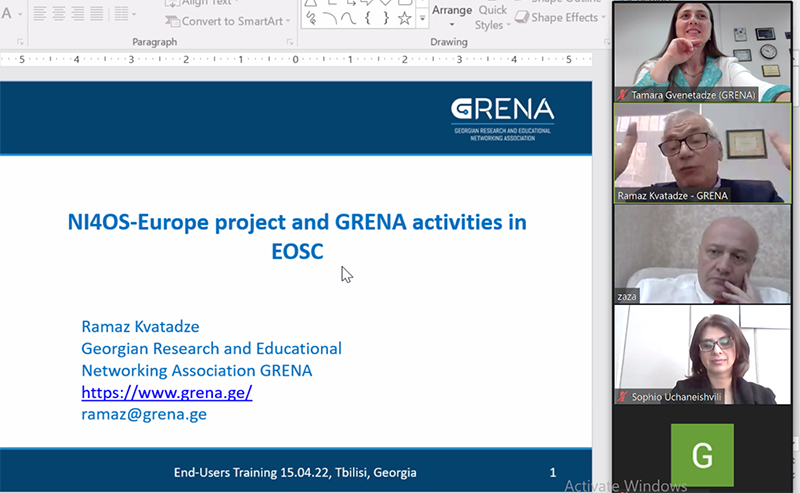Click the green G participant avatar
Viewport: 800px width, 493px height.
coord(702,455)
